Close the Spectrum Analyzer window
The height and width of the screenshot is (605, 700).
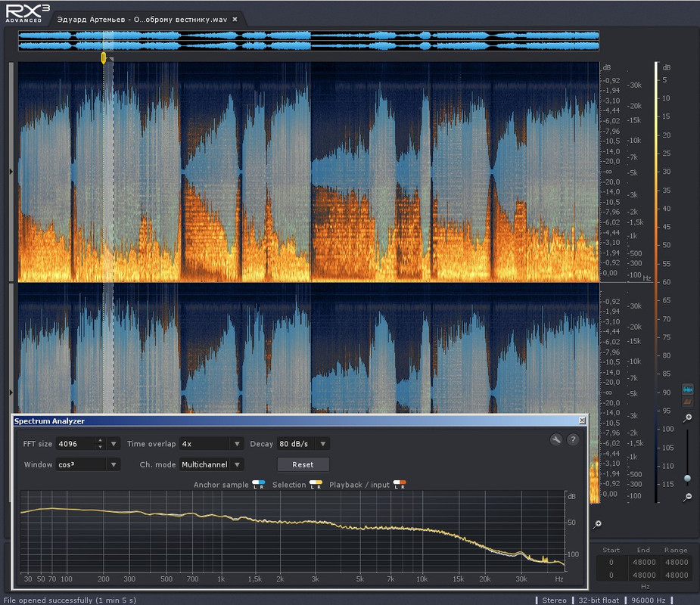point(582,420)
